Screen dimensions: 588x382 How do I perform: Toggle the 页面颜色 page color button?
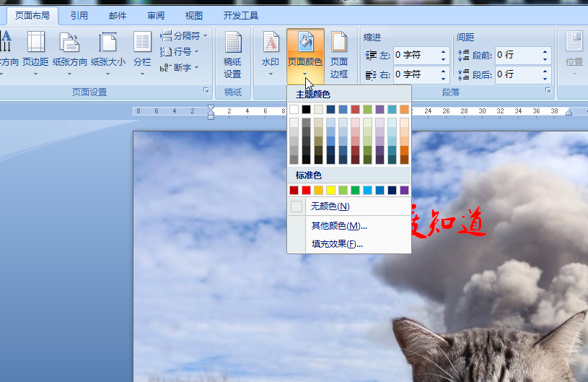305,56
